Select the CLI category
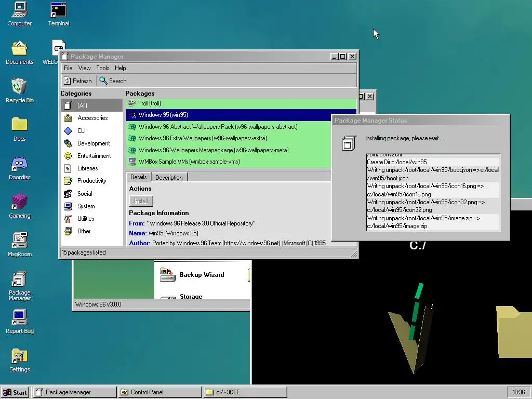The image size is (532, 399). (x=91, y=130)
